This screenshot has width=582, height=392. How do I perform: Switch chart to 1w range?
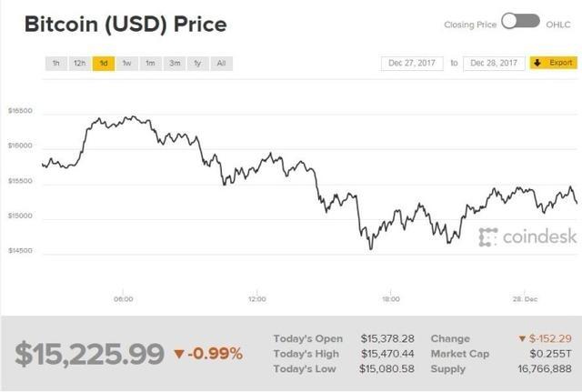coord(127,63)
